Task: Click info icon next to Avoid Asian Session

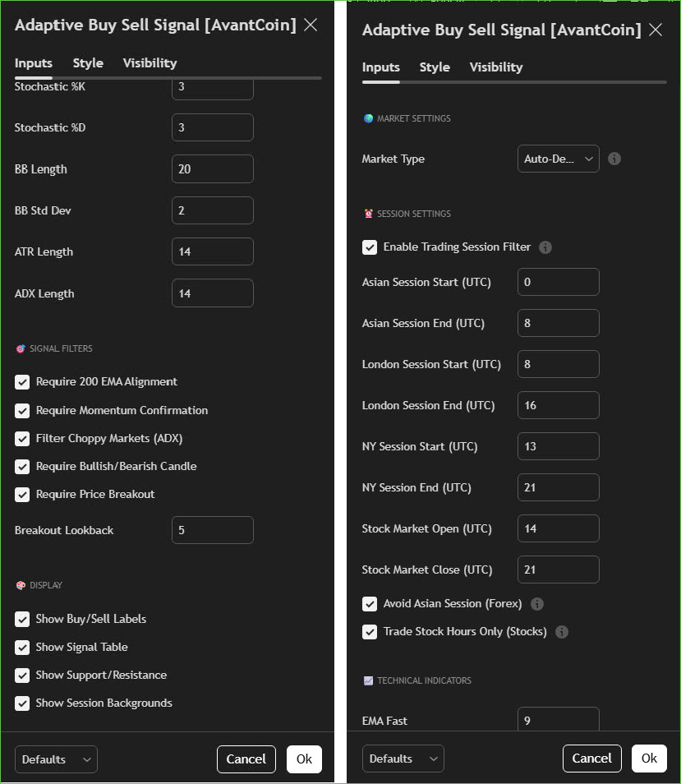Action: point(537,604)
